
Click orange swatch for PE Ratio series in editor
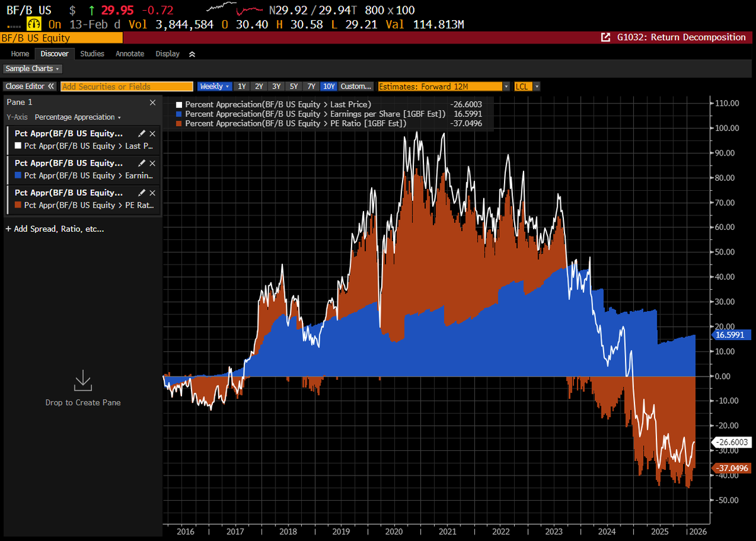18,205
